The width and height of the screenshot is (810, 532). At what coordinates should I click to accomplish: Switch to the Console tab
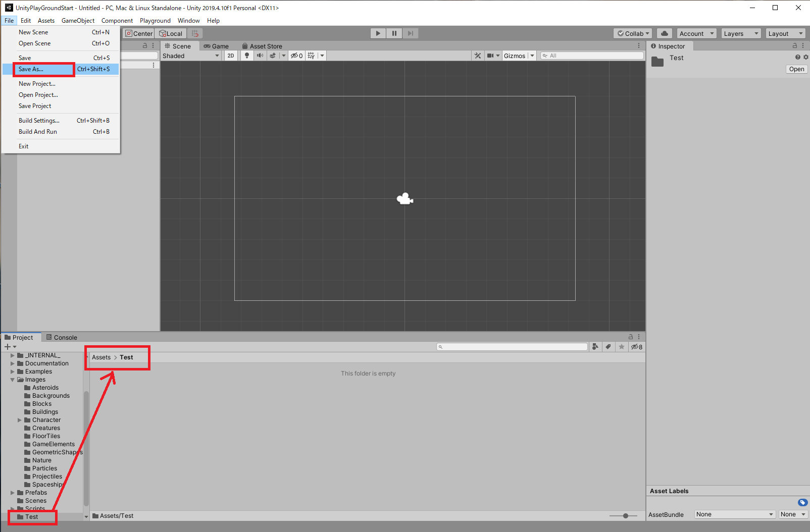click(x=62, y=337)
